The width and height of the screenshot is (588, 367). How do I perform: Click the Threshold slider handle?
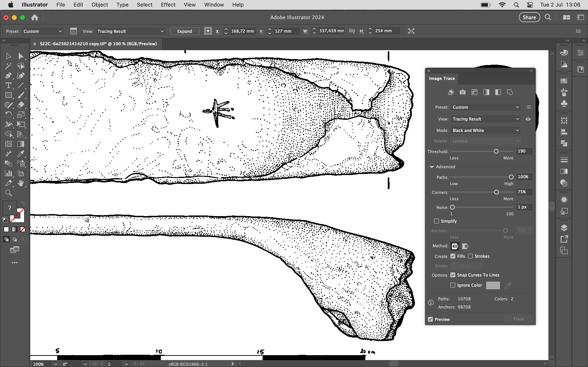click(x=496, y=151)
